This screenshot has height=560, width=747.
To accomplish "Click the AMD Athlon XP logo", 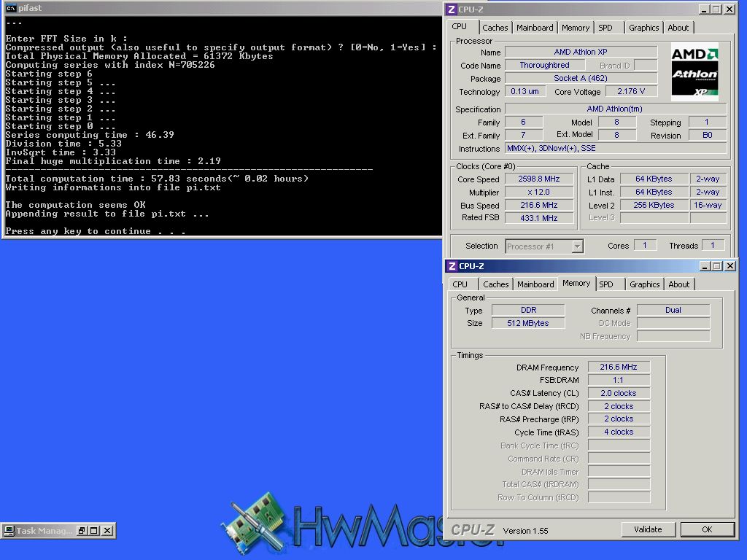I will [694, 72].
